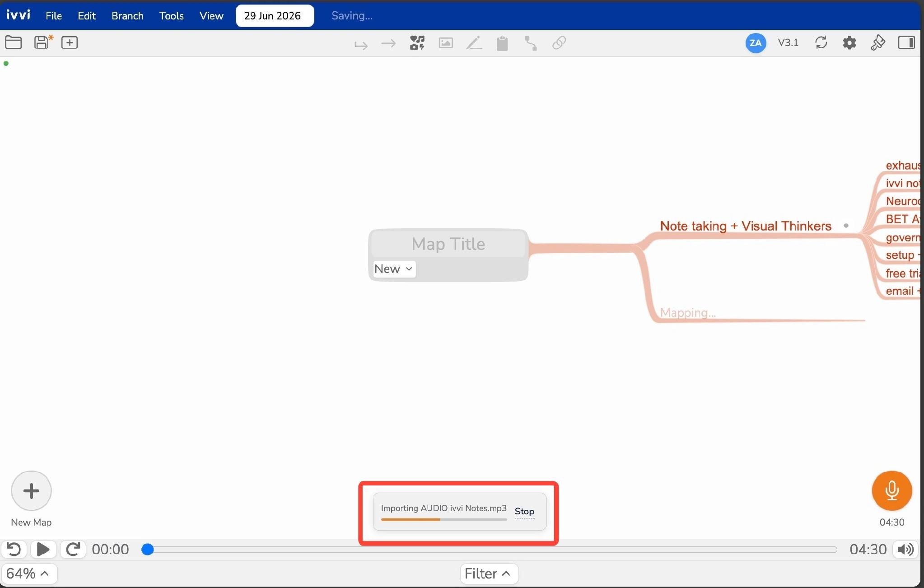This screenshot has height=588, width=924.
Task: Expand the New status dropdown
Action: (x=394, y=269)
